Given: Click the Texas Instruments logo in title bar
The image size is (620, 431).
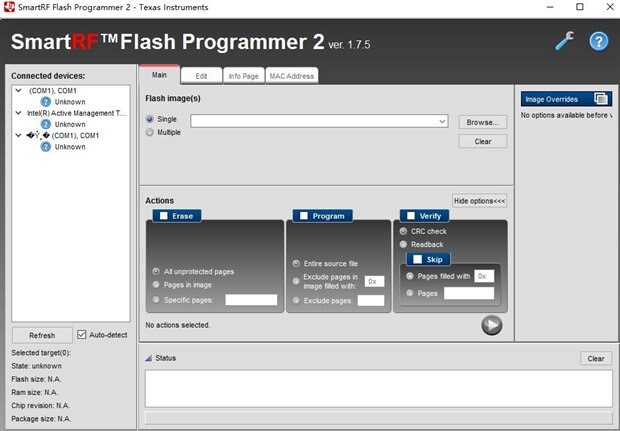Looking at the screenshot, I should (x=9, y=7).
